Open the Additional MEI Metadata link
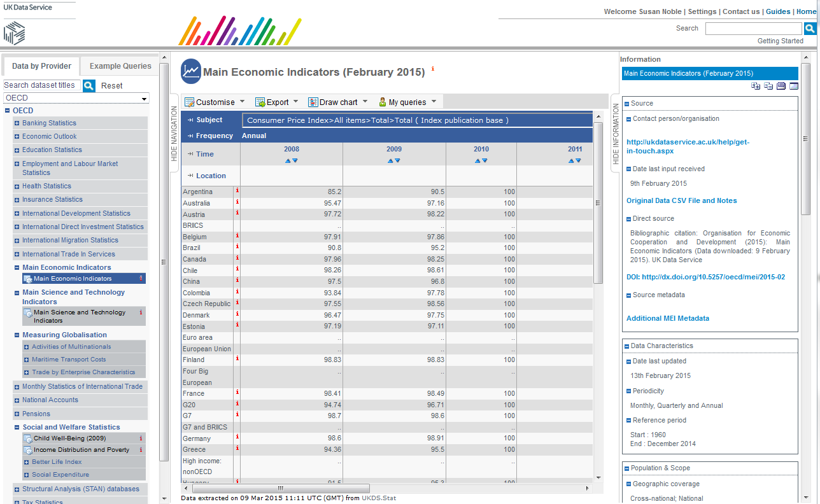Screen dimensions: 820x504 pos(668,318)
